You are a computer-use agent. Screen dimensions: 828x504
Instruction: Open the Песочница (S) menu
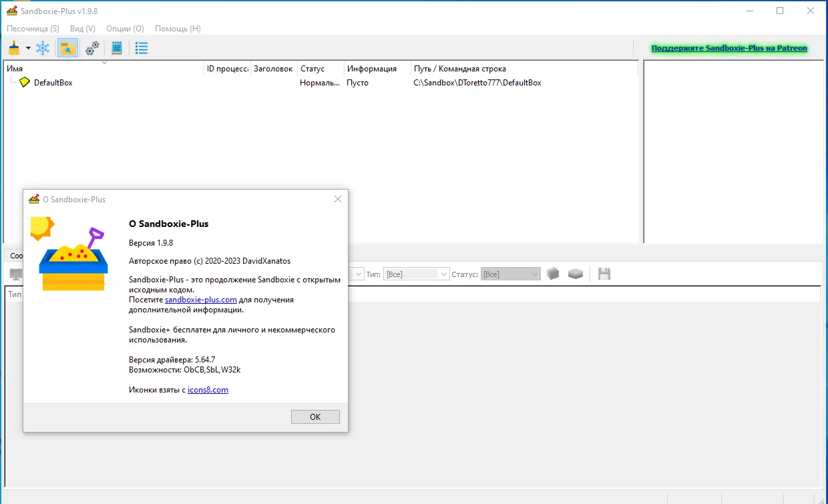pos(33,29)
